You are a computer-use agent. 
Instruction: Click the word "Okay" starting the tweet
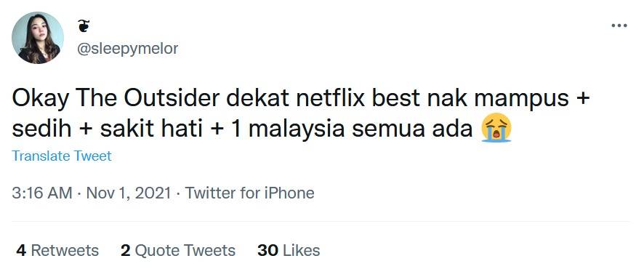coord(40,100)
